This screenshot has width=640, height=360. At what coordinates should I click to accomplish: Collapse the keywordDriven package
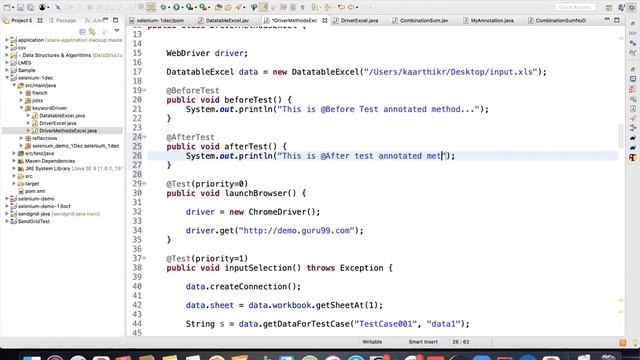pyautogui.click(x=22, y=108)
